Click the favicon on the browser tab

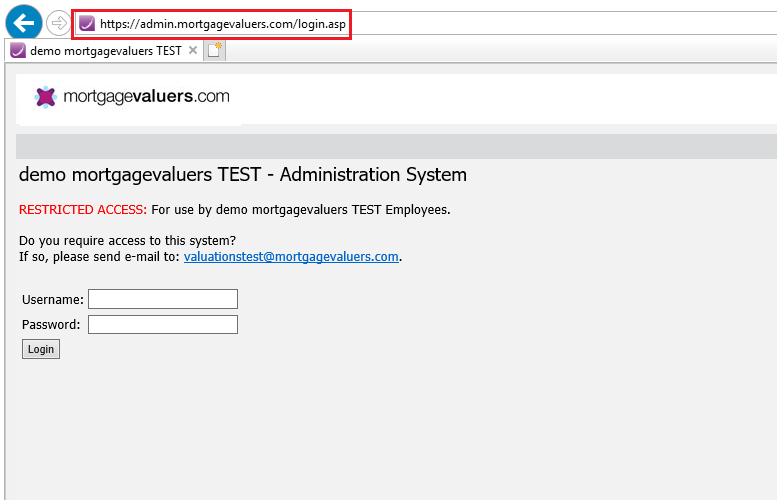18,50
